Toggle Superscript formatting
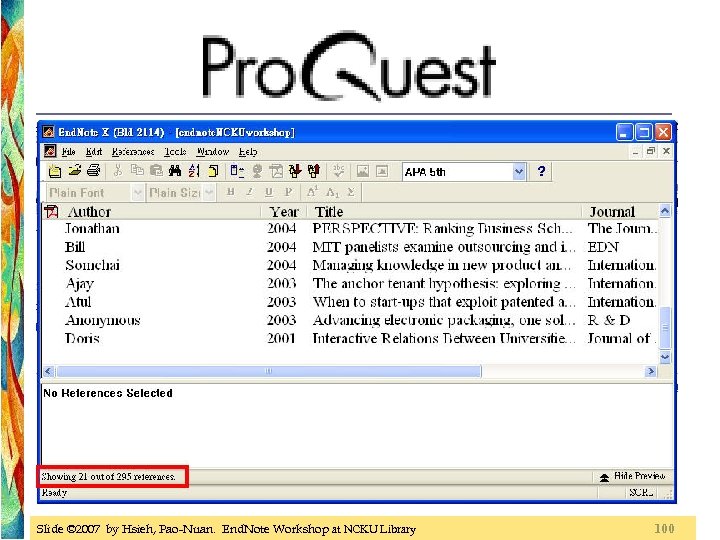720x540 pixels. 312,192
